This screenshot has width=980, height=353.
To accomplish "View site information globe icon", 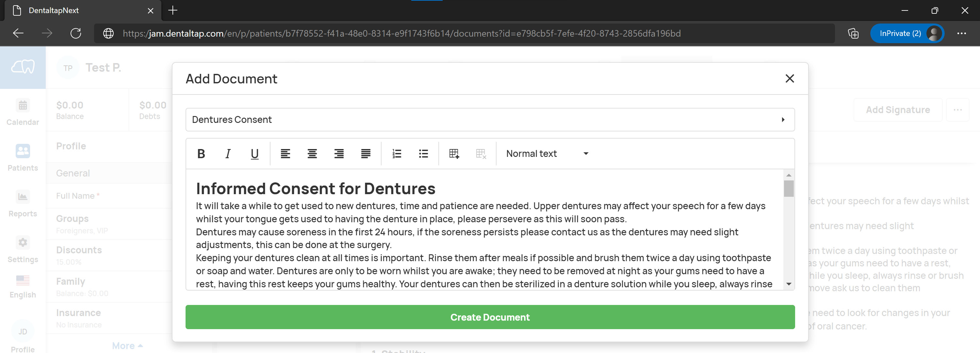I will coord(108,33).
